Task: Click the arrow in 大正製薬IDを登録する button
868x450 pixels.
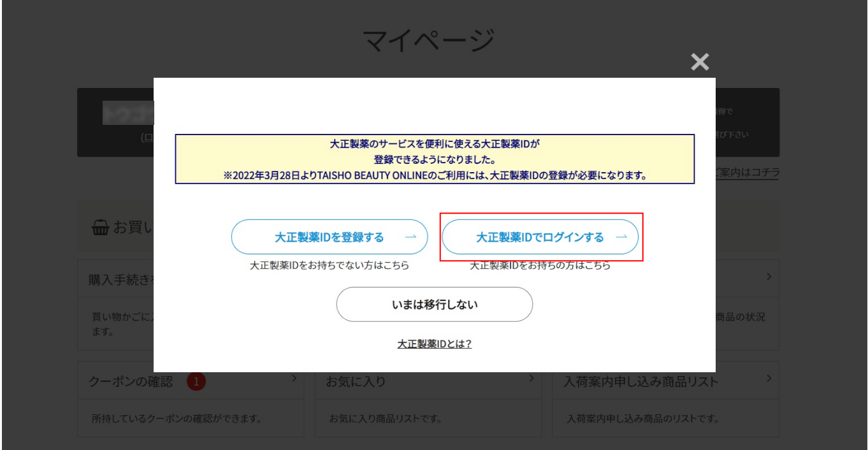Action: [411, 237]
